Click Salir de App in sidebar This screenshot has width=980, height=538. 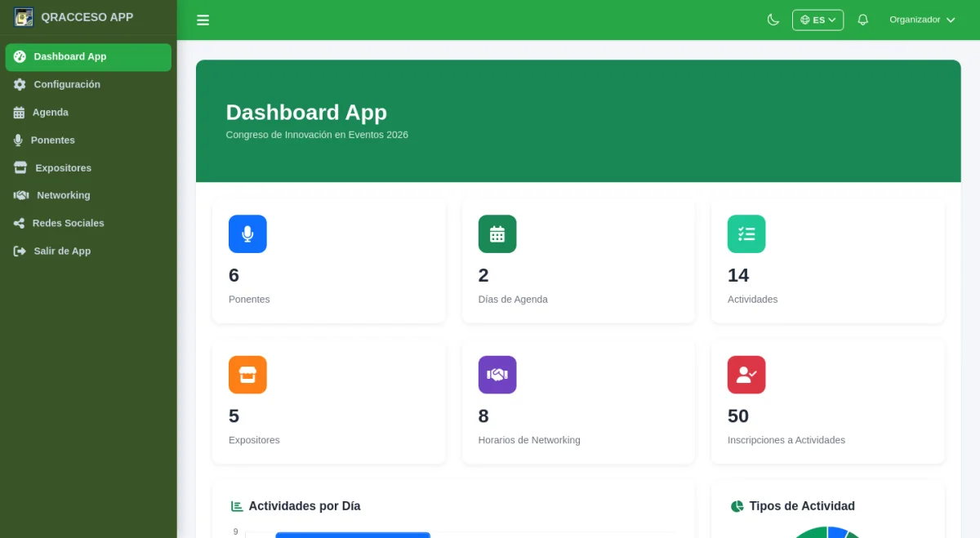click(x=88, y=251)
